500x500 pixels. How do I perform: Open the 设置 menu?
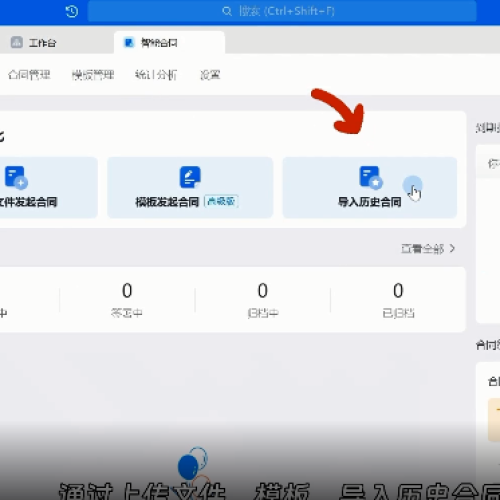pyautogui.click(x=210, y=75)
